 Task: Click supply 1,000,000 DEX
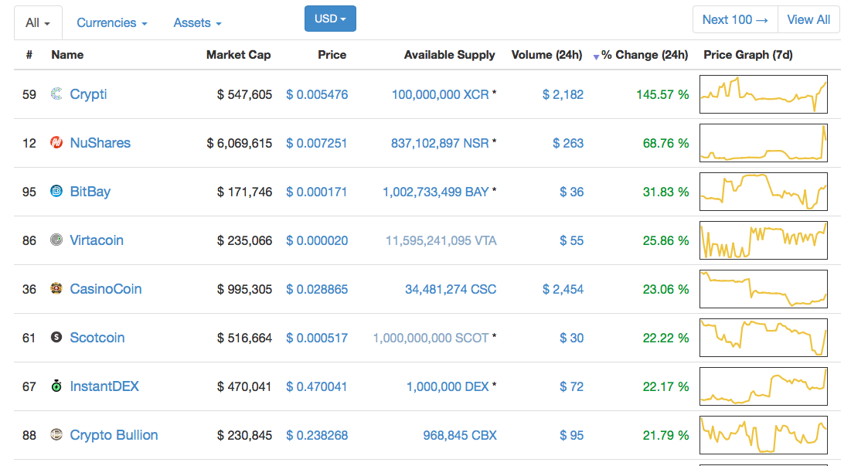[x=448, y=387]
